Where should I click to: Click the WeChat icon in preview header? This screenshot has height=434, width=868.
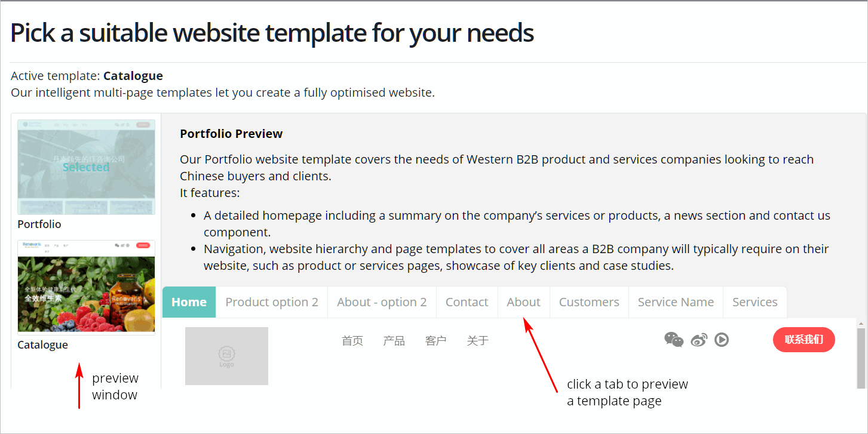[674, 340]
